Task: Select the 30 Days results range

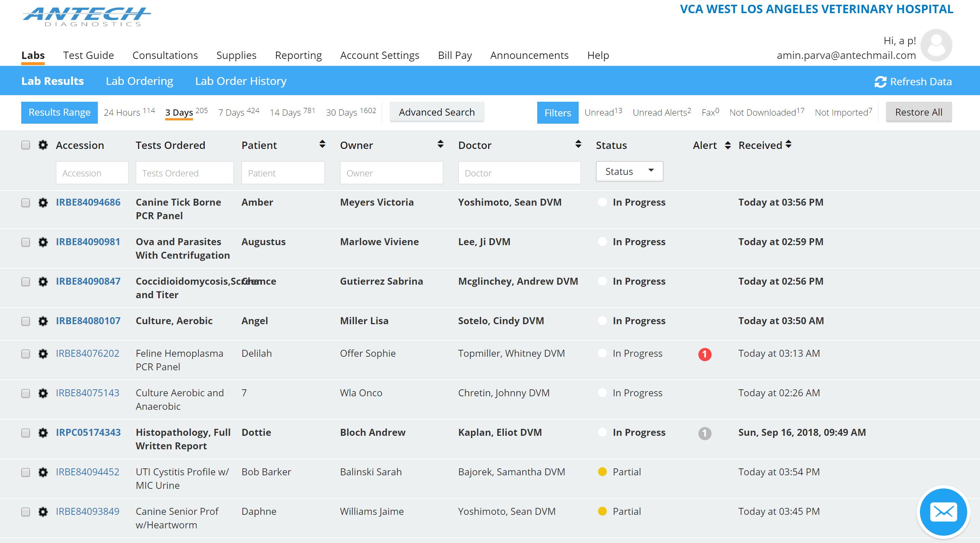Action: tap(351, 112)
